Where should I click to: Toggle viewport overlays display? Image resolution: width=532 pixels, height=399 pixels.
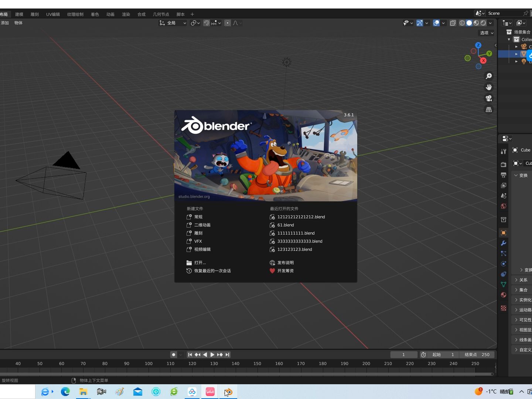436,23
